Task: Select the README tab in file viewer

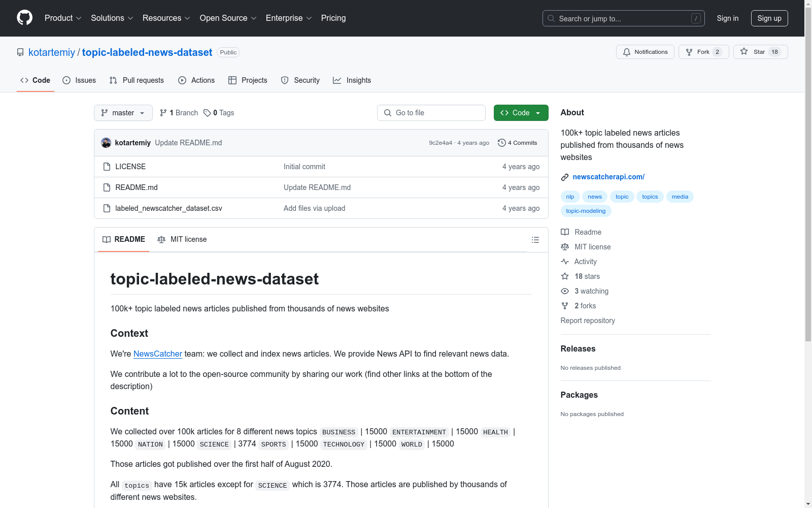Action: pyautogui.click(x=124, y=239)
